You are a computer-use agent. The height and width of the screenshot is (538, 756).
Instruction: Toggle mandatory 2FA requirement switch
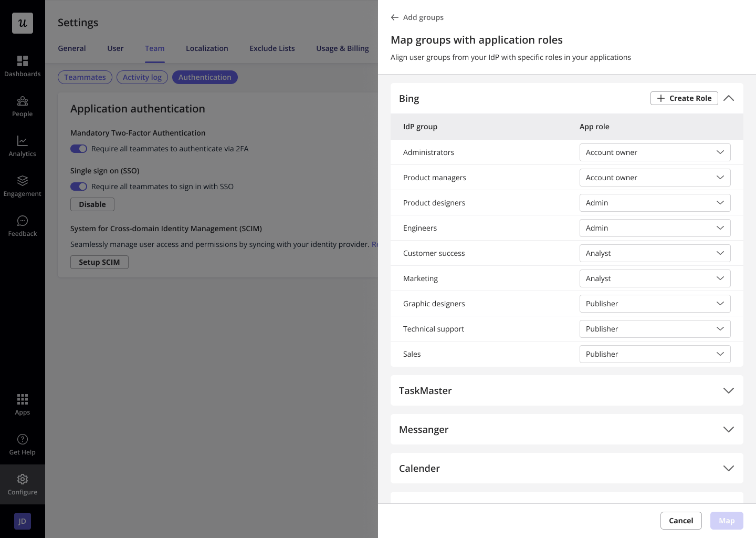click(79, 149)
